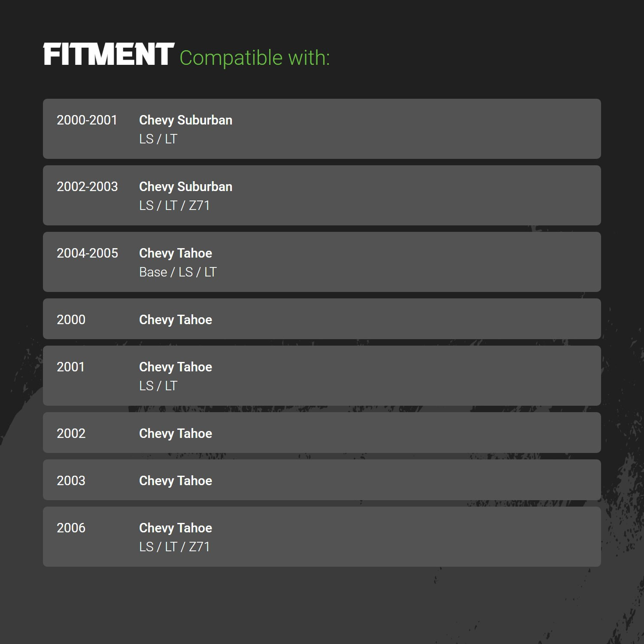Viewport: 644px width, 644px height.
Task: Click the FITMENT heading text
Action: click(x=109, y=54)
